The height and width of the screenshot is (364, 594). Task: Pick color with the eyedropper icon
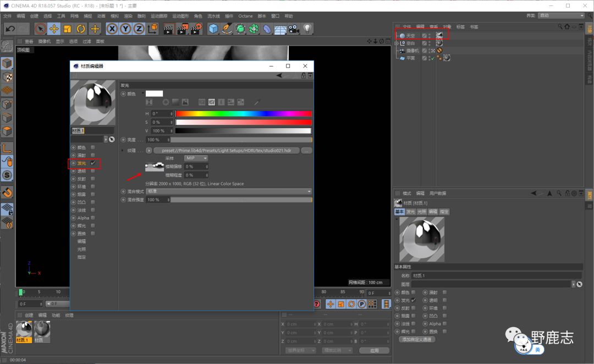click(x=256, y=102)
